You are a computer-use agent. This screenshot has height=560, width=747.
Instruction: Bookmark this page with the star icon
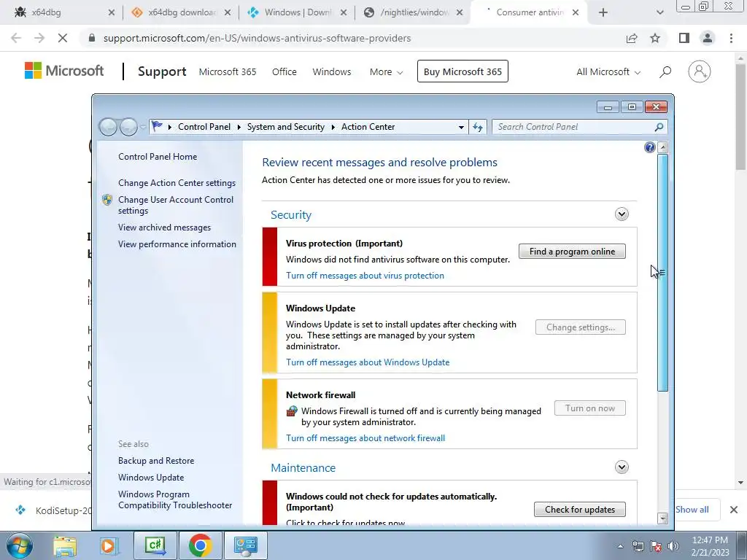655,38
